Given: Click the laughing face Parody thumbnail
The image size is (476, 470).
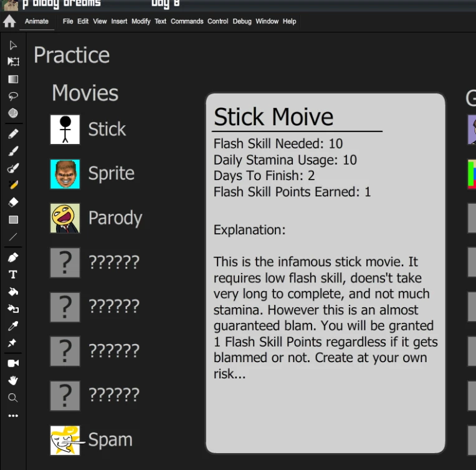Looking at the screenshot, I should click(65, 218).
